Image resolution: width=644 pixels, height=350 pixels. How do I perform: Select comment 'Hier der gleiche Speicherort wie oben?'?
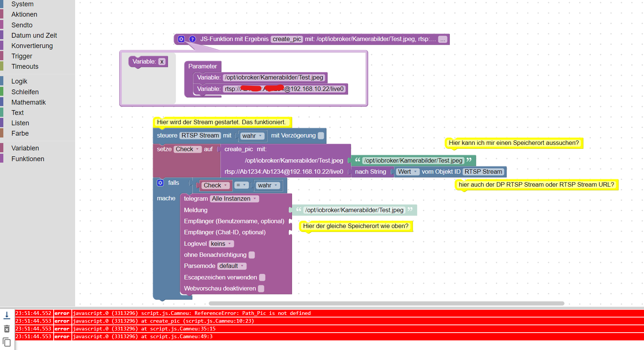356,226
